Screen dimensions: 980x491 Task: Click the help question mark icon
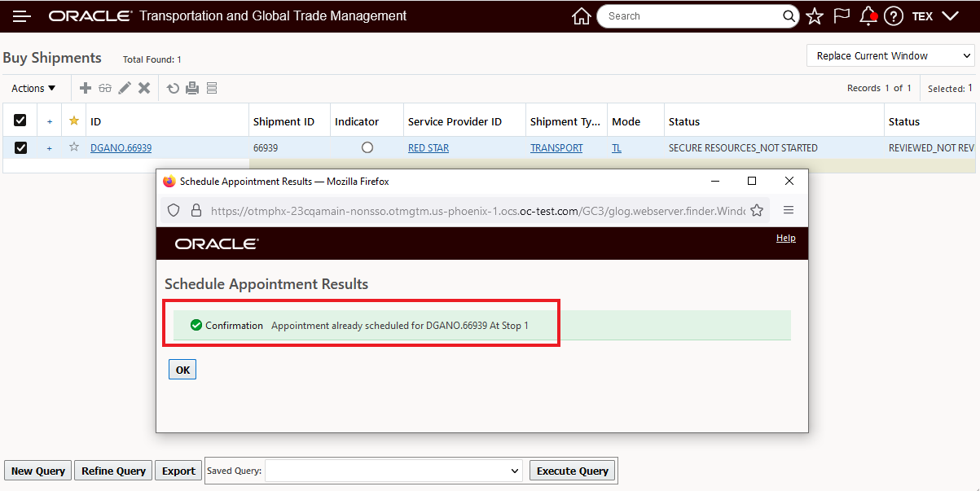[x=894, y=16]
